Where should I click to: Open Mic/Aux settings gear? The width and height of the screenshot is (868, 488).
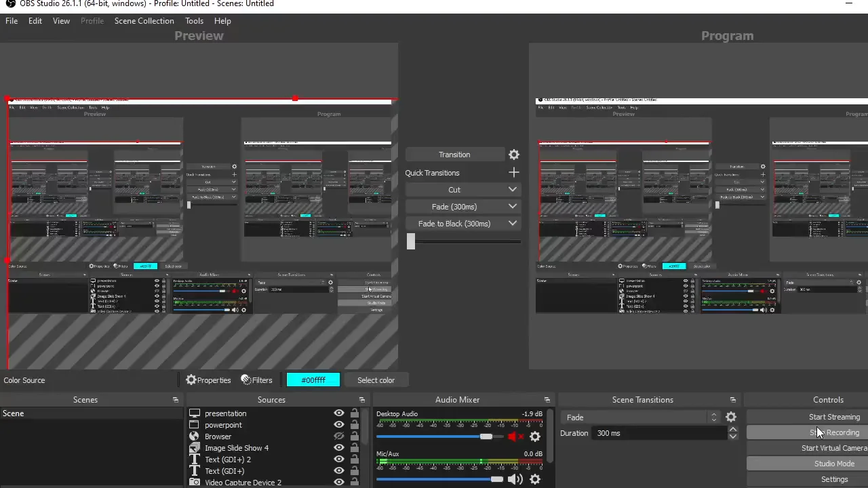tap(535, 479)
